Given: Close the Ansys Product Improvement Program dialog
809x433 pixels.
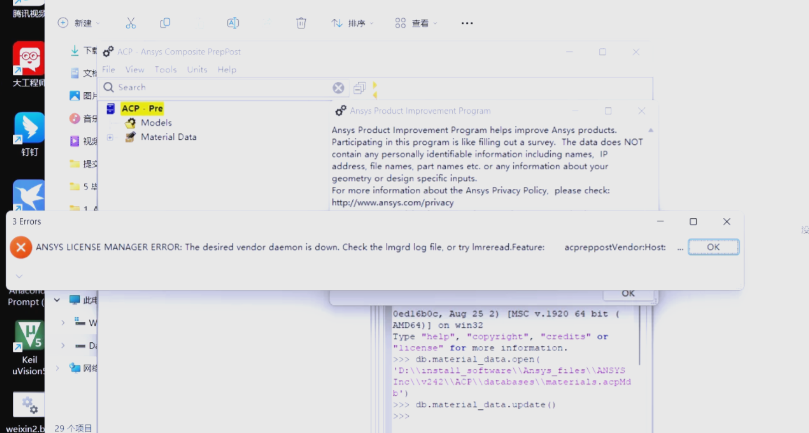Looking at the screenshot, I should pos(641,111).
